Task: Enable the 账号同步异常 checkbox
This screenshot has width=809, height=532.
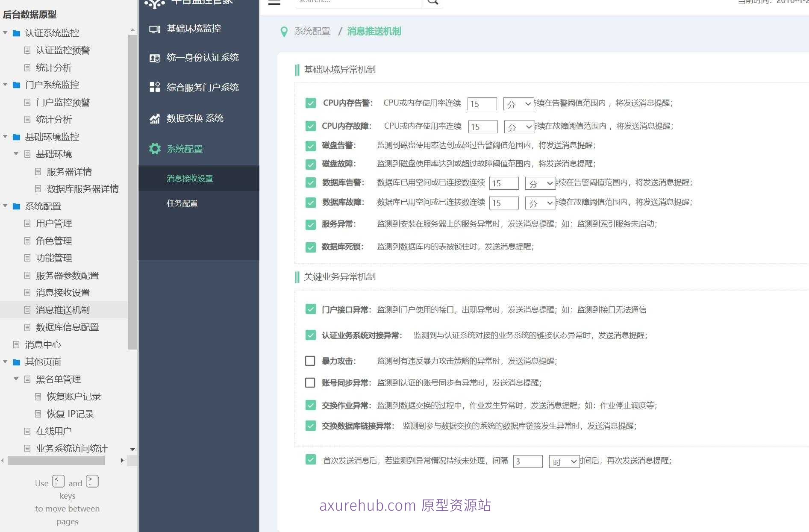Action: click(x=310, y=382)
